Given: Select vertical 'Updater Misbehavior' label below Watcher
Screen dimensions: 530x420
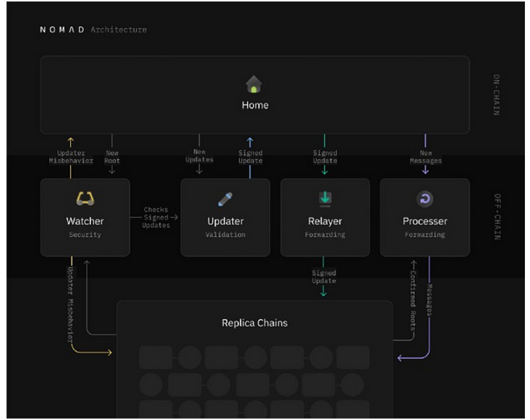Looking at the screenshot, I should coord(70,305).
